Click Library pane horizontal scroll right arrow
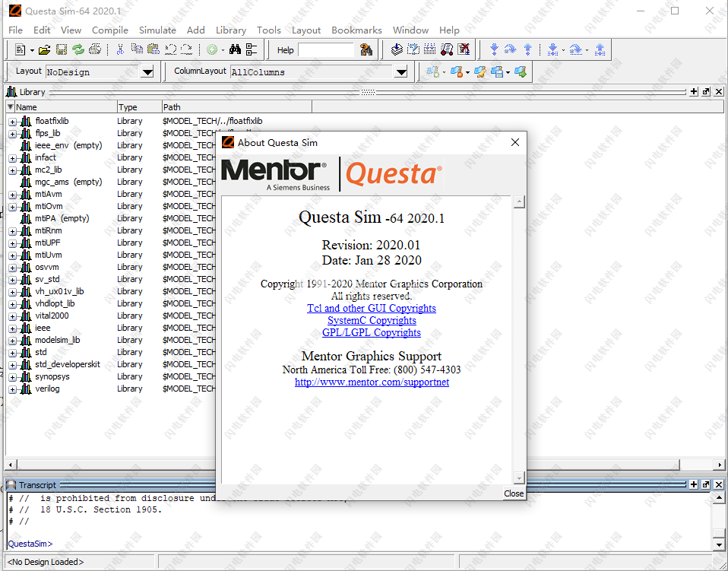 (719, 464)
